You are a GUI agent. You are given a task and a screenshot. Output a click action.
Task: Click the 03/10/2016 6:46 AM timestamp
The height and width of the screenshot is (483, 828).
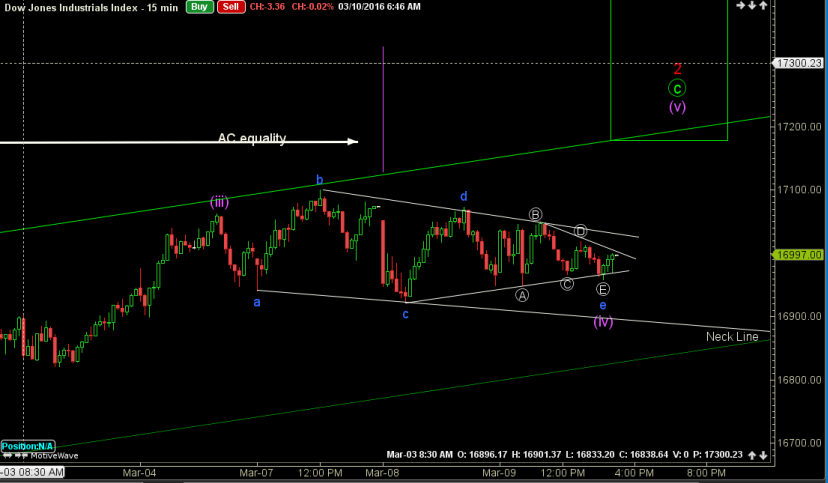pyautogui.click(x=379, y=7)
